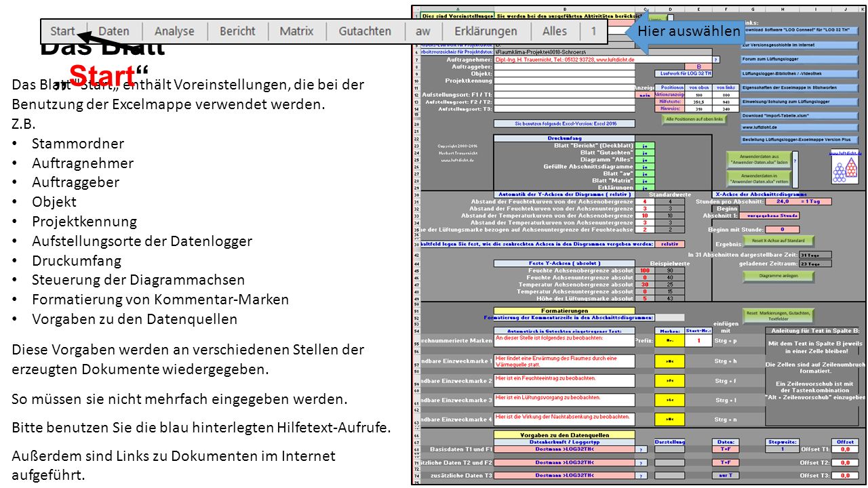
Task: Toggle the ja cell for Blatt "Gutachten"
Action: (x=645, y=152)
